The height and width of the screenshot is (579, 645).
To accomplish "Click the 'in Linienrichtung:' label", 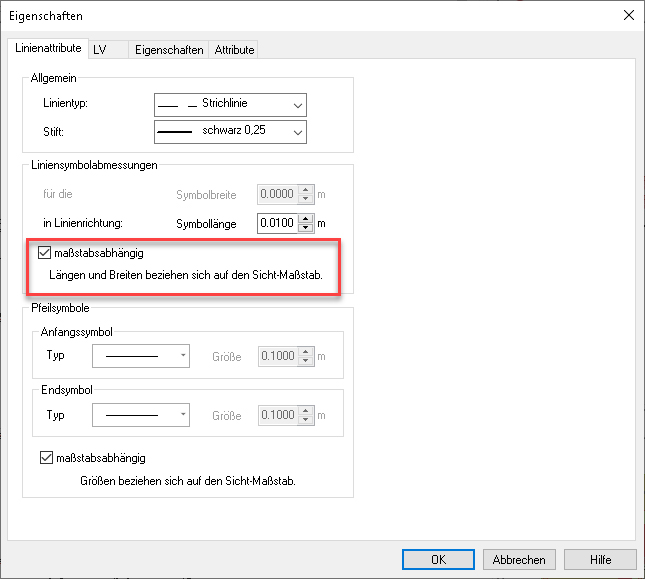I will 83,223.
